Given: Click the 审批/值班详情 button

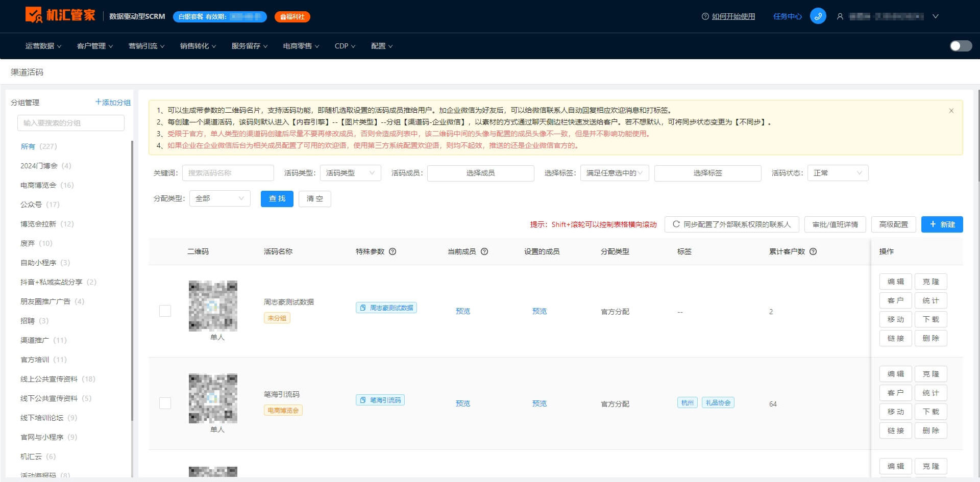Looking at the screenshot, I should [835, 224].
